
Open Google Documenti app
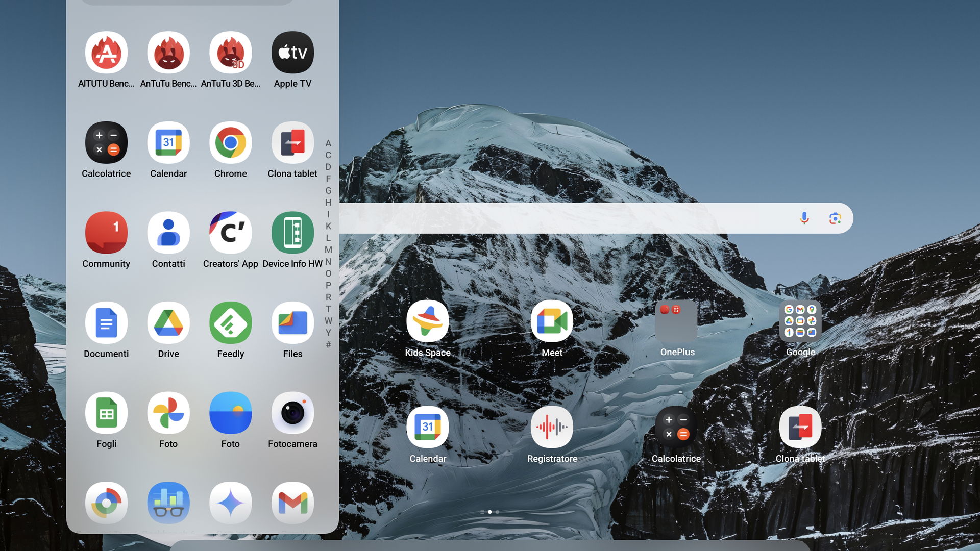(106, 323)
